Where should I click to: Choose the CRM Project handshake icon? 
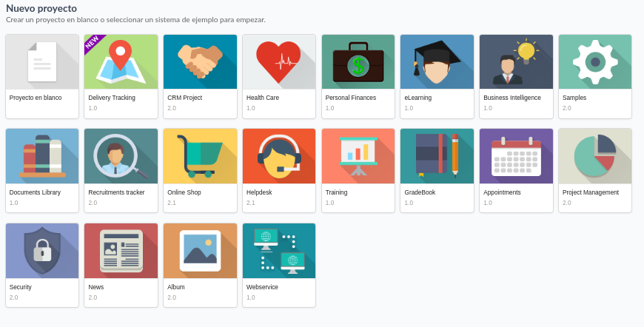pyautogui.click(x=200, y=62)
